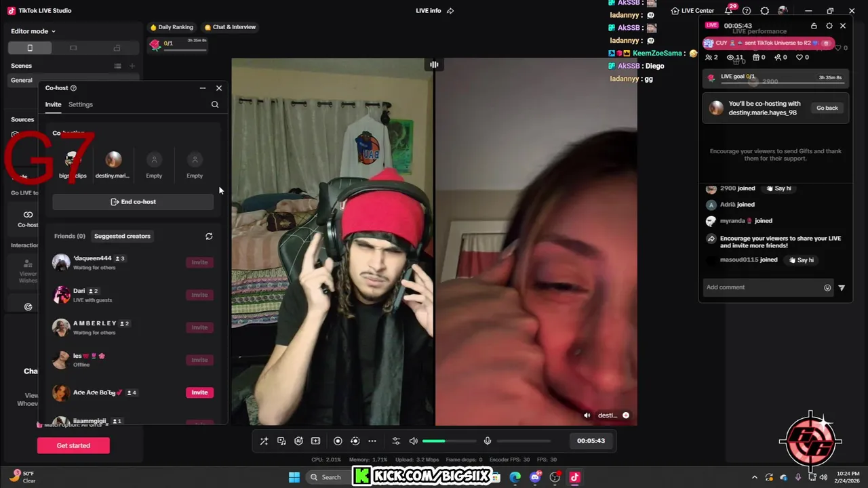Add a new scene with plus icon
868x488 pixels.
132,66
